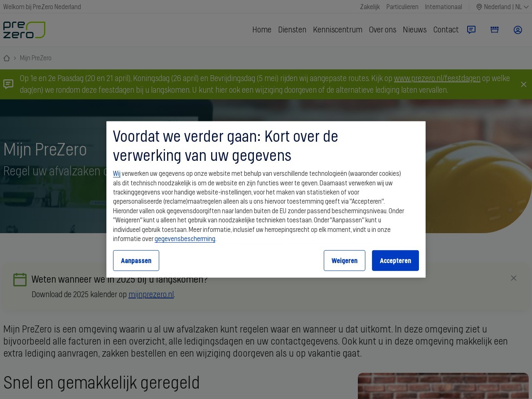Switch to Zakelijk section
Image resolution: width=532 pixels, height=399 pixels.
click(370, 7)
